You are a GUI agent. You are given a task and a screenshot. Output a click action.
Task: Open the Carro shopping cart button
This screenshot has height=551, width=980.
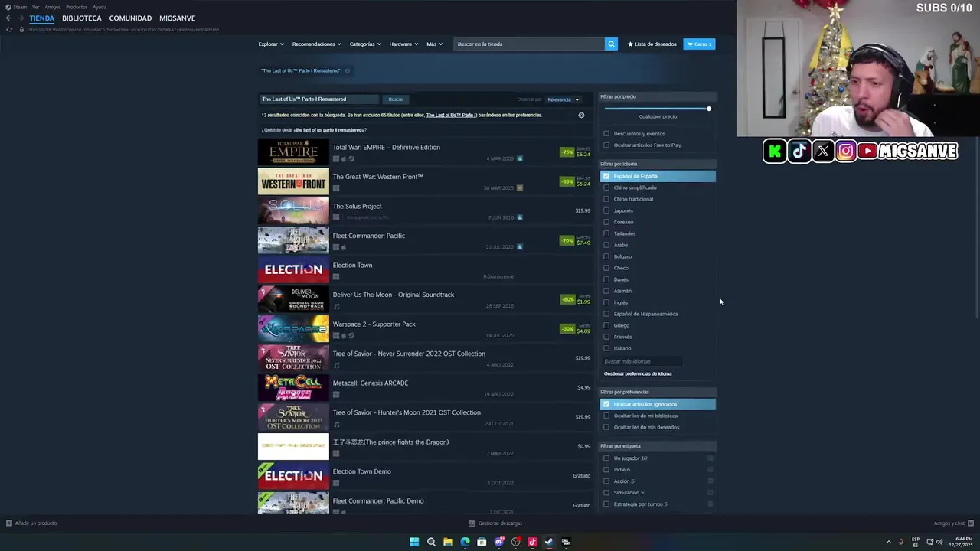[x=699, y=44]
